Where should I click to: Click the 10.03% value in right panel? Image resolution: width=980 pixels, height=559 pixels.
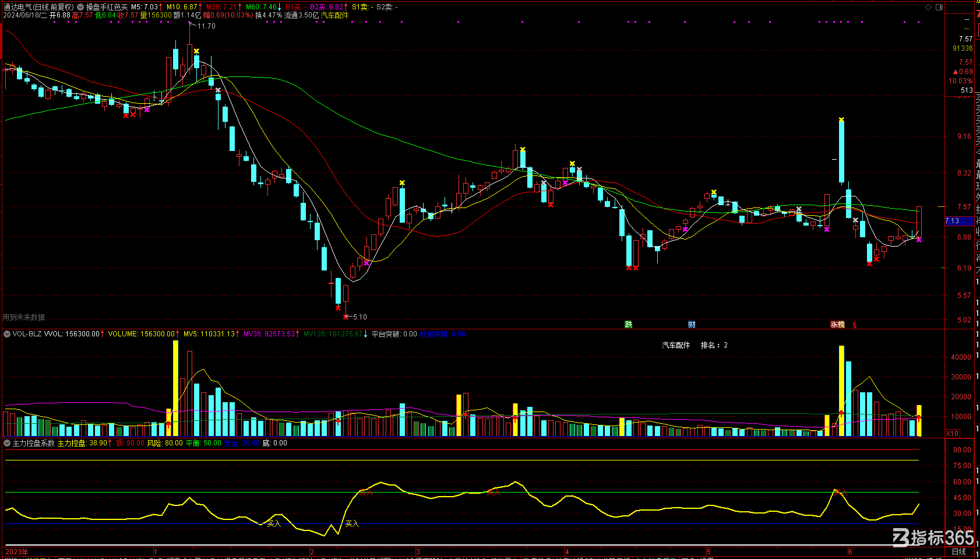(960, 81)
